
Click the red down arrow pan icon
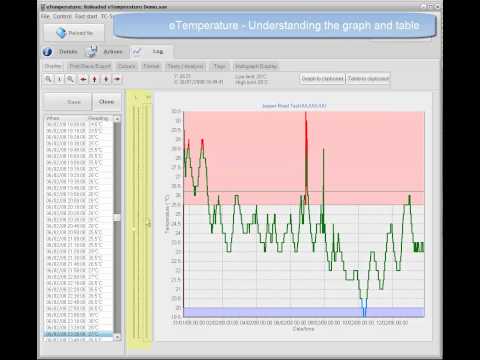click(106, 79)
